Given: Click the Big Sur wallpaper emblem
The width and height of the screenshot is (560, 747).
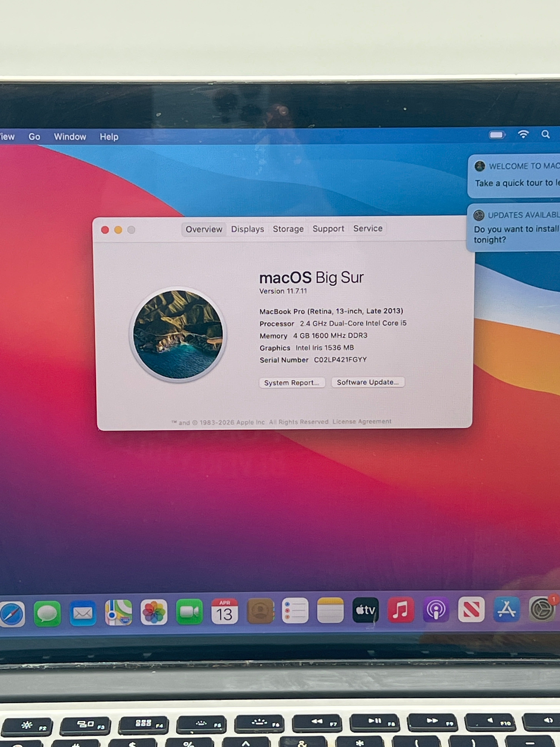Looking at the screenshot, I should click(178, 334).
